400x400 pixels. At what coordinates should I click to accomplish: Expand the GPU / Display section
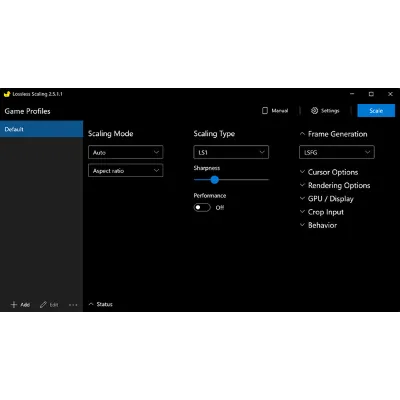(326, 199)
